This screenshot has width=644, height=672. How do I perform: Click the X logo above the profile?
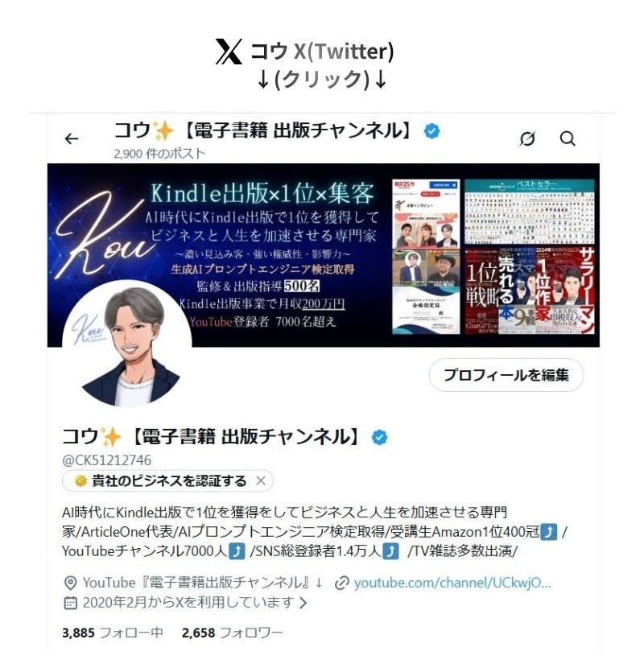[x=229, y=52]
